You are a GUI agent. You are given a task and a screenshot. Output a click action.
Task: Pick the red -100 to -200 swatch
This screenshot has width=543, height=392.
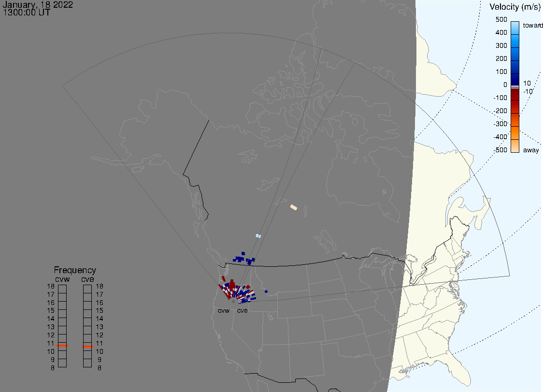click(515, 107)
